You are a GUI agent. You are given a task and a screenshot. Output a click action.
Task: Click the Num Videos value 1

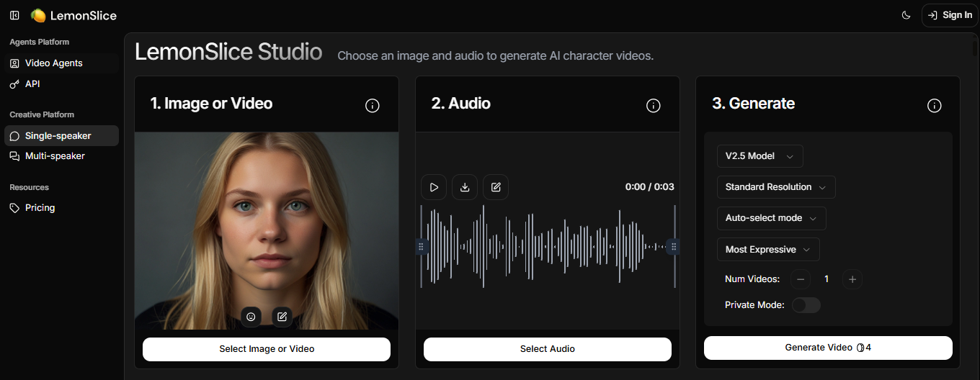(827, 279)
